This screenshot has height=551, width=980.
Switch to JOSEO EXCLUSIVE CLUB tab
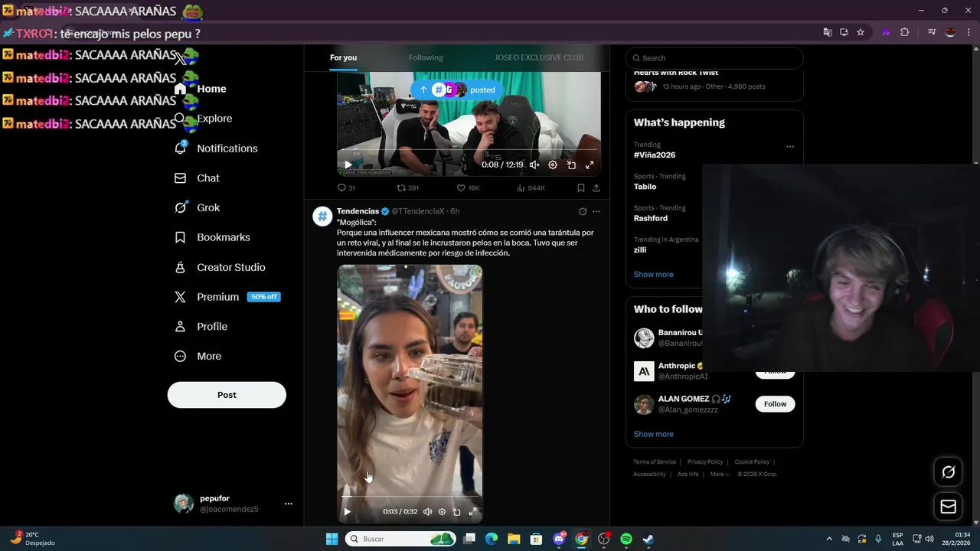539,57
